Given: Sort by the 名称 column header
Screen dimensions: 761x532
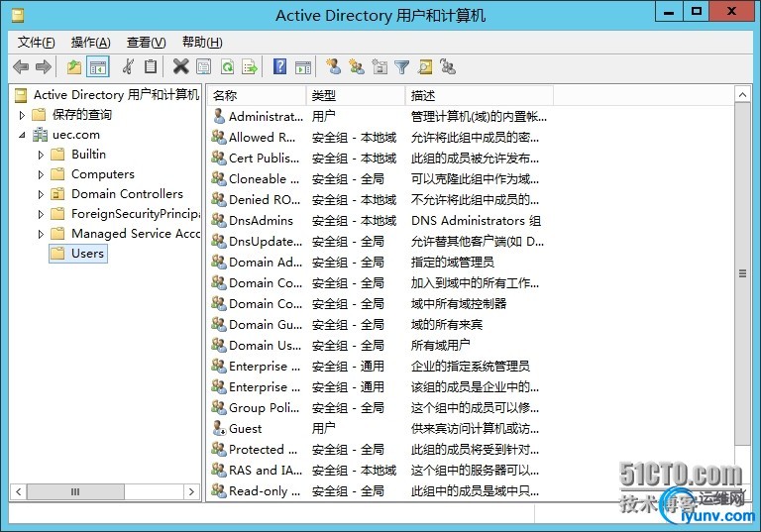Looking at the screenshot, I should [x=258, y=95].
